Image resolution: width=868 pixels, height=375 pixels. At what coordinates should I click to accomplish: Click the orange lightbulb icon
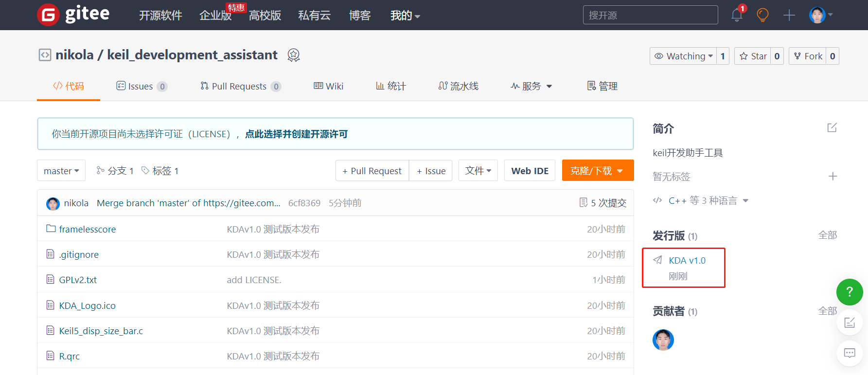coord(762,15)
